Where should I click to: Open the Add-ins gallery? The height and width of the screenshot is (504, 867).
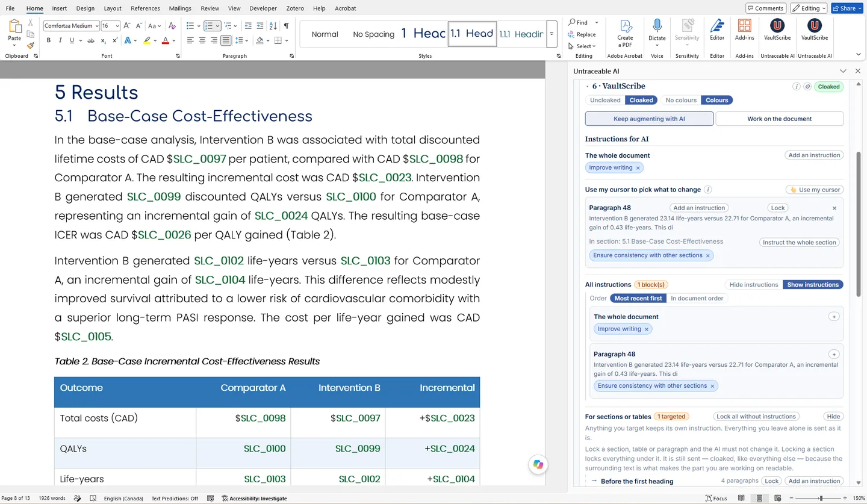745,30
